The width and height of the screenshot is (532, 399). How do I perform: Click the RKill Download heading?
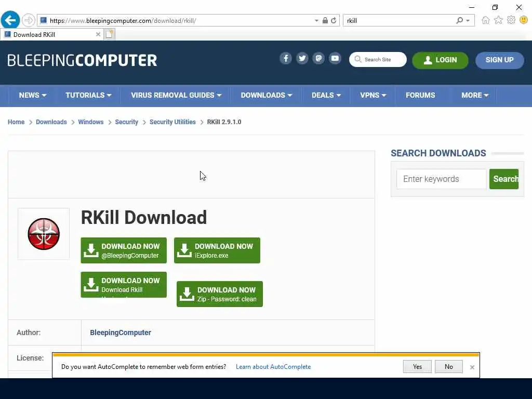pyautogui.click(x=144, y=217)
